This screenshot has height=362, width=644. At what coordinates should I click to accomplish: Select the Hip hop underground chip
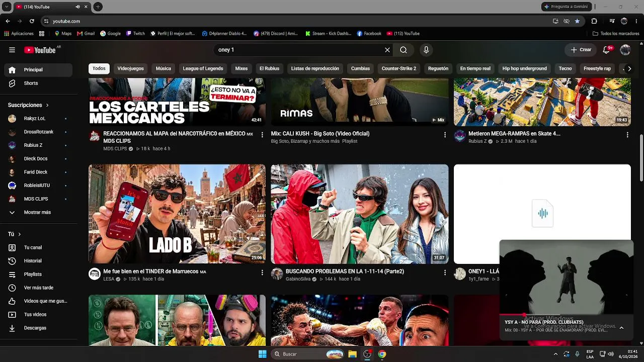[x=524, y=68]
